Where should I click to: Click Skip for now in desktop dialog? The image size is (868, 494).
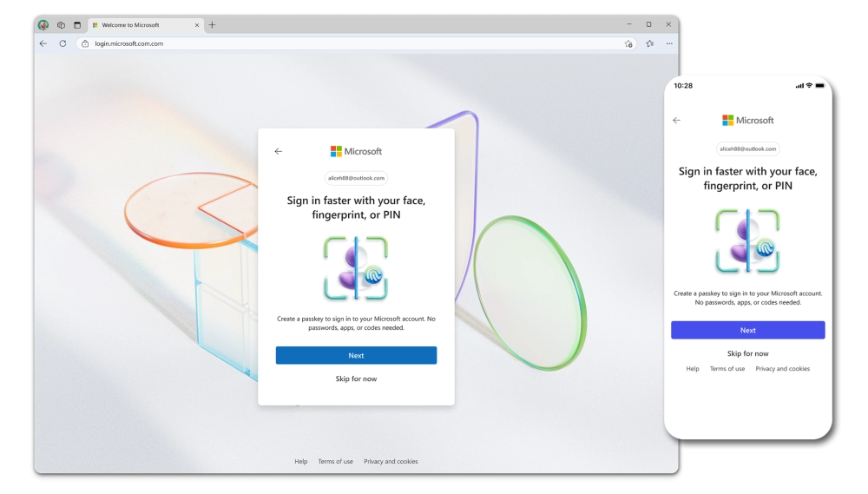coord(356,379)
